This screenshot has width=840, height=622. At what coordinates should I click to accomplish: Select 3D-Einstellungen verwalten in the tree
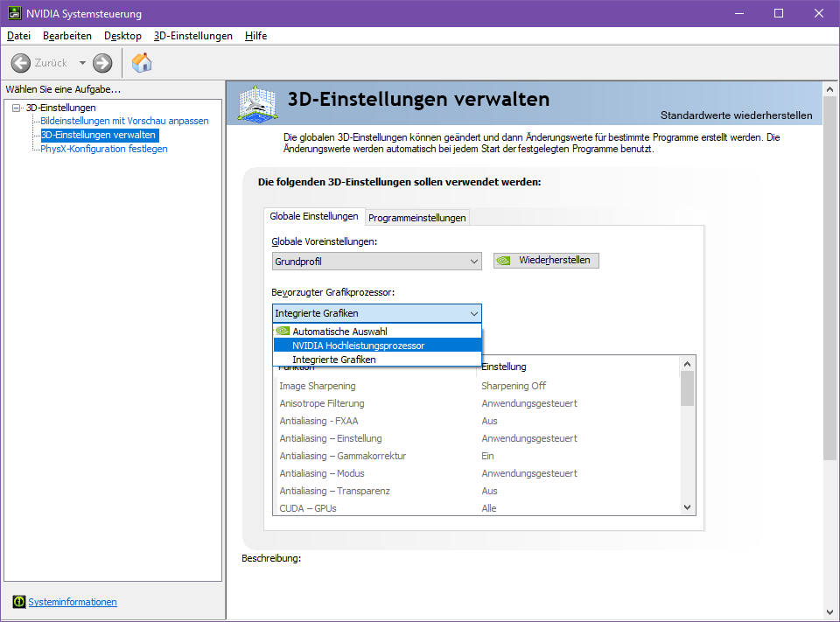100,135
